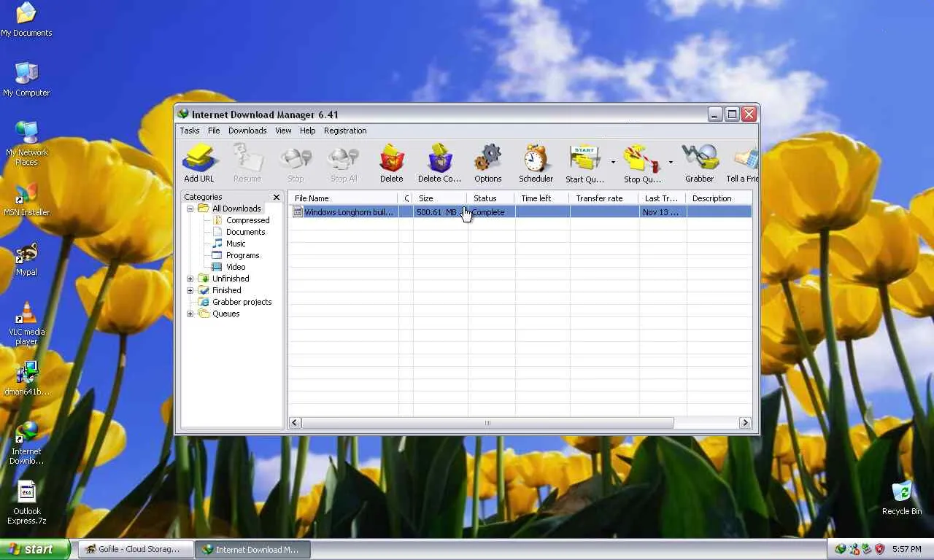934x560 pixels.
Task: Close the Categories side panel
Action: [x=277, y=197]
